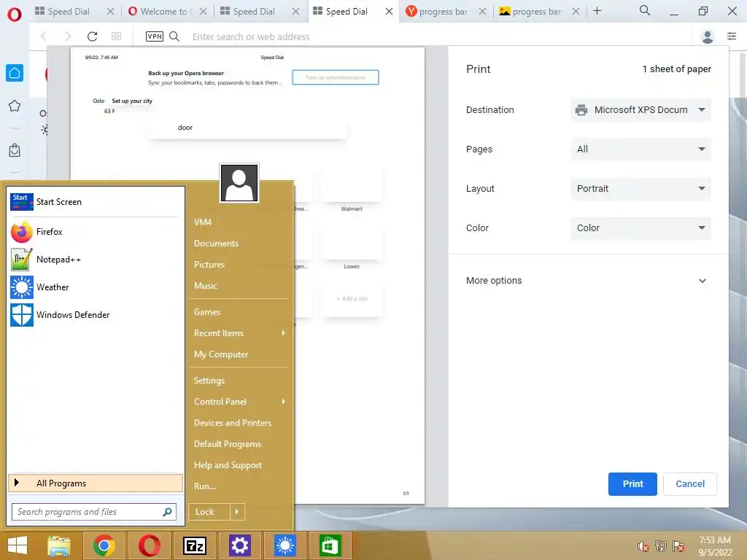Screen dimensions: 747x560
Task: Open the Start button on taskbar
Action: click(18, 545)
